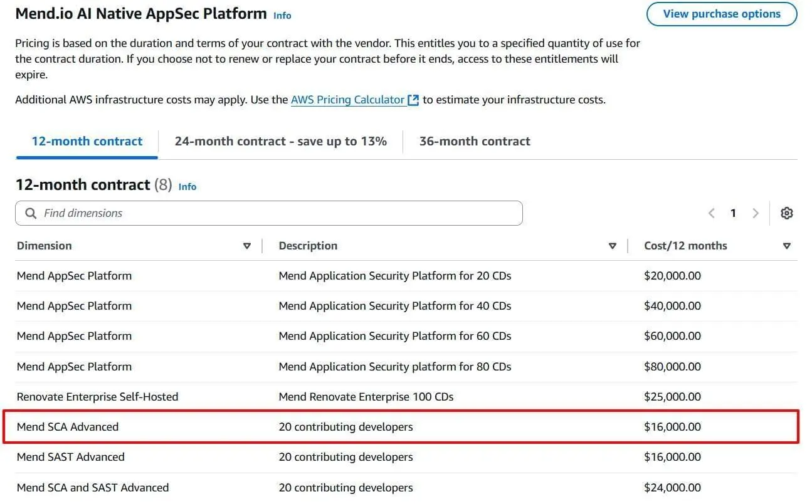
Task: Click Description column header text
Action: (x=308, y=246)
